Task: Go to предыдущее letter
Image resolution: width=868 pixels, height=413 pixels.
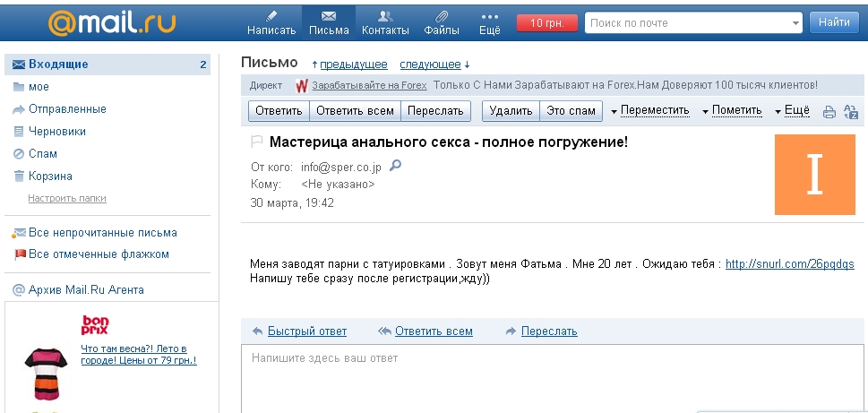Action: tap(353, 65)
